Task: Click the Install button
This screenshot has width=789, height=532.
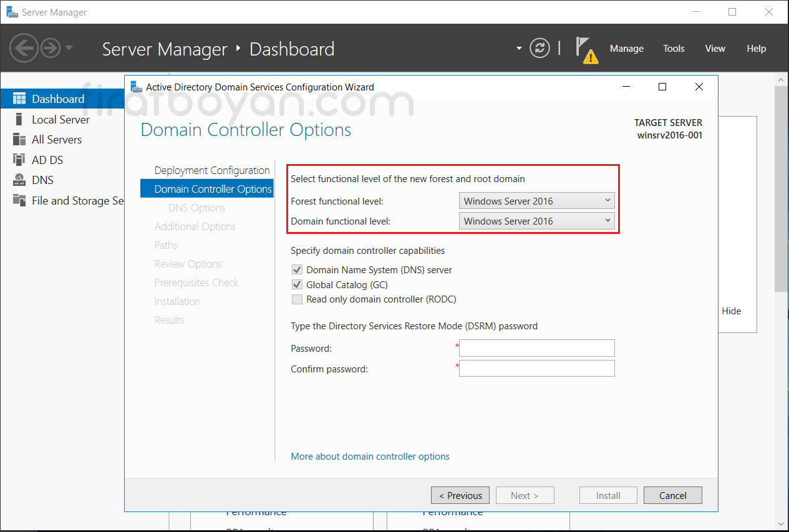Action: click(608, 495)
